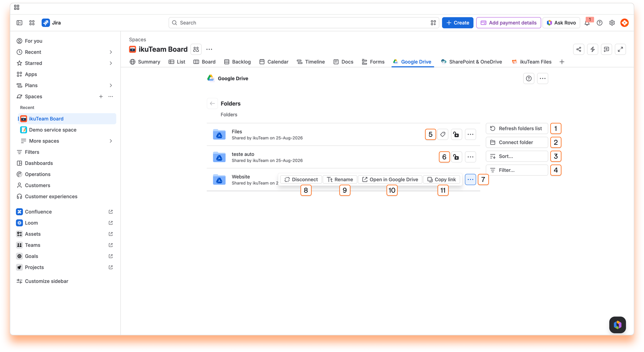Expand the Plans section in sidebar
The height and width of the screenshot is (352, 644).
click(x=111, y=85)
